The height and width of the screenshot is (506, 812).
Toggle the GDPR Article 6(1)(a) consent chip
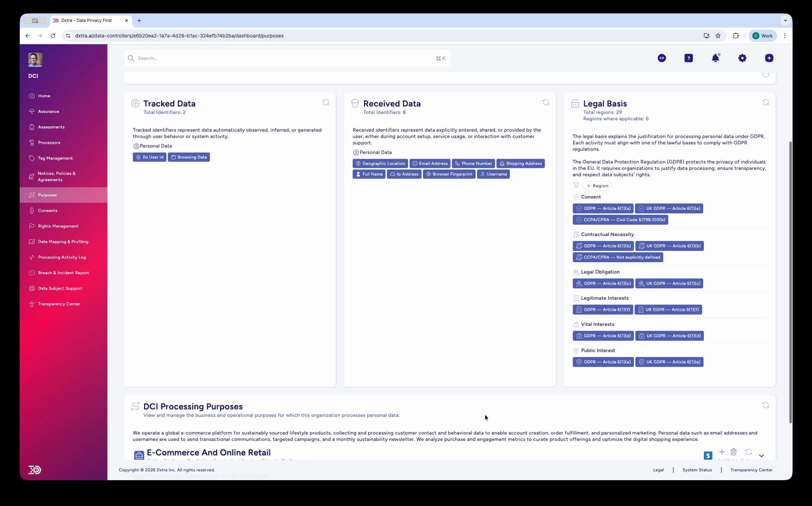[603, 208]
